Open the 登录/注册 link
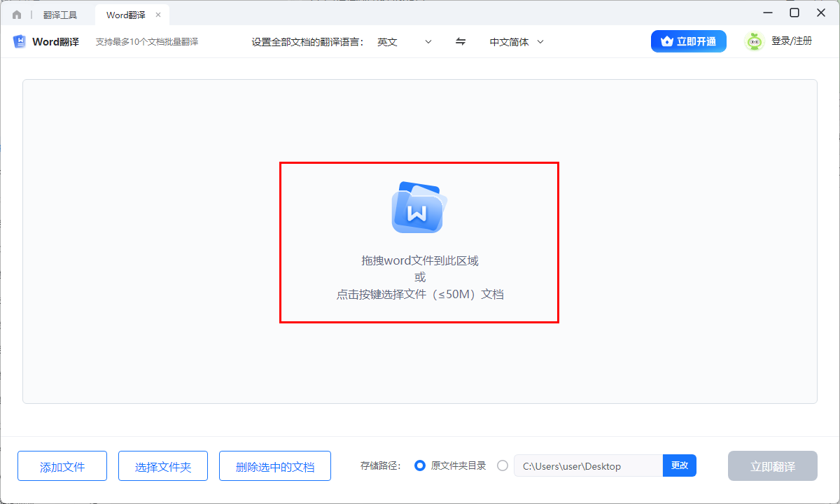Image resolution: width=840 pixels, height=504 pixels. click(x=792, y=41)
